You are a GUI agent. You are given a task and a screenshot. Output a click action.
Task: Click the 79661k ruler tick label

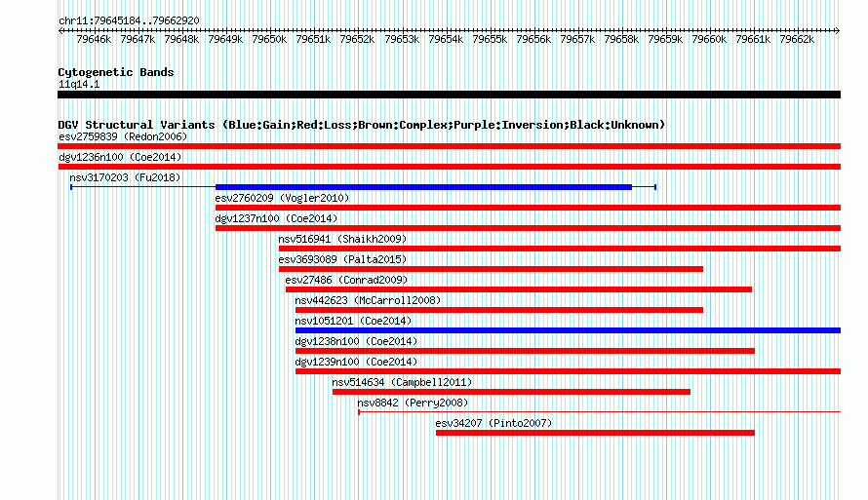click(754, 39)
